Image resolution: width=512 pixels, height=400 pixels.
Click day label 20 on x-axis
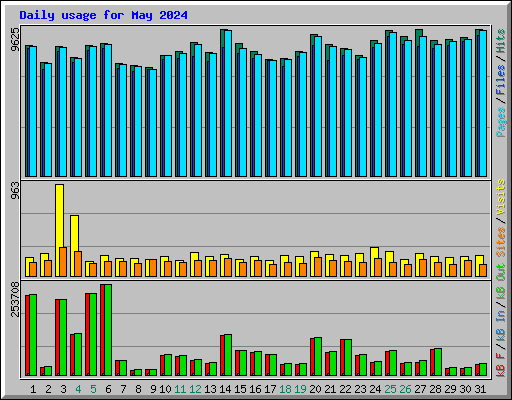click(315, 389)
